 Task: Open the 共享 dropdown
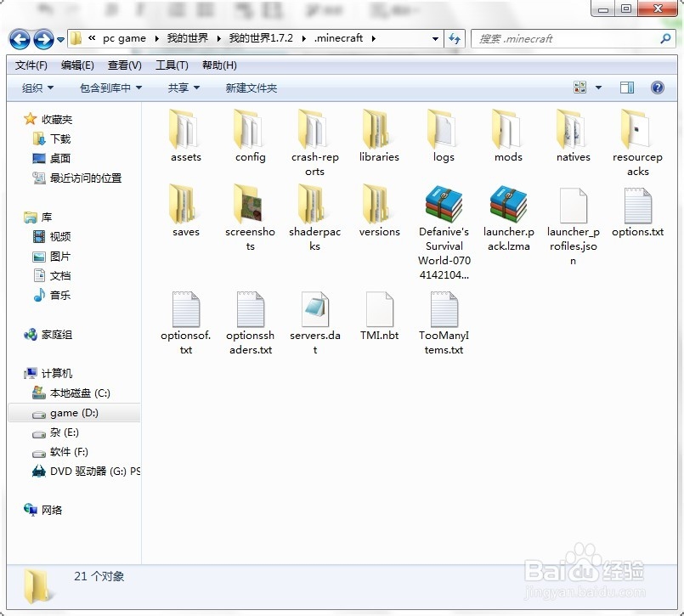tap(184, 88)
